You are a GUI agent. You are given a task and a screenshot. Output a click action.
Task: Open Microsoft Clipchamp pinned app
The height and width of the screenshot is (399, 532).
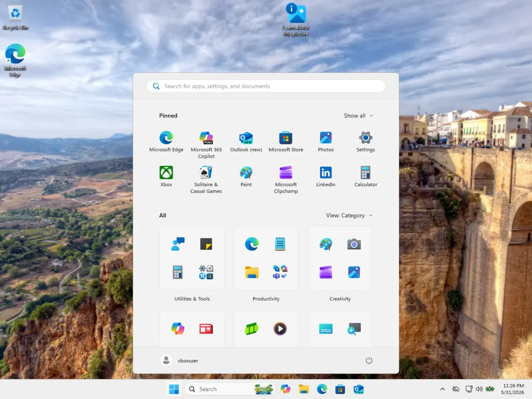(286, 180)
